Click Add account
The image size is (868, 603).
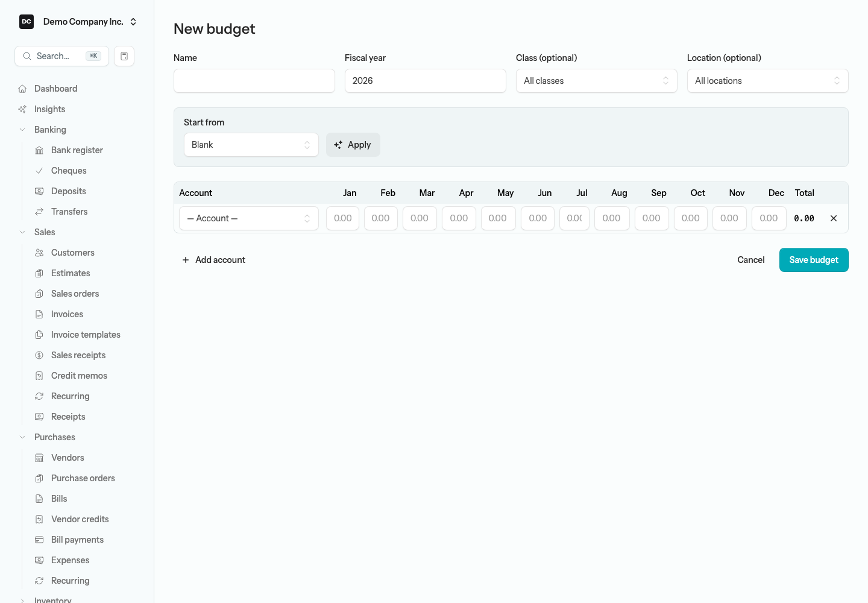click(x=214, y=260)
